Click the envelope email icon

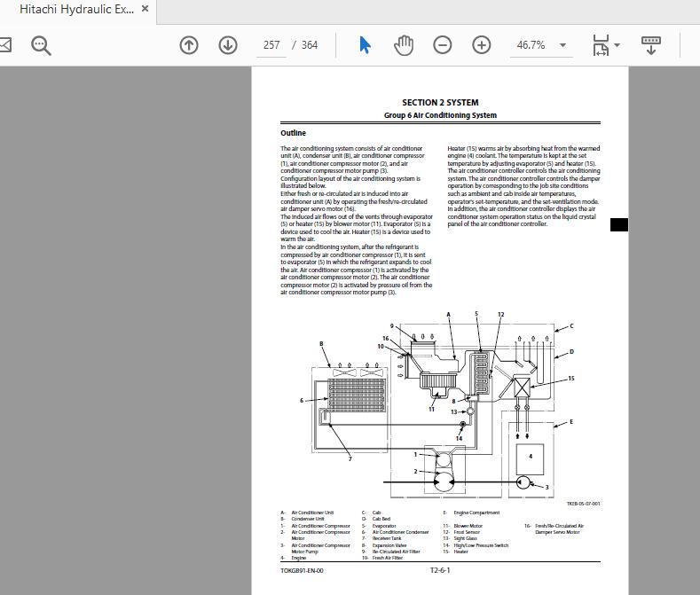pos(4,45)
